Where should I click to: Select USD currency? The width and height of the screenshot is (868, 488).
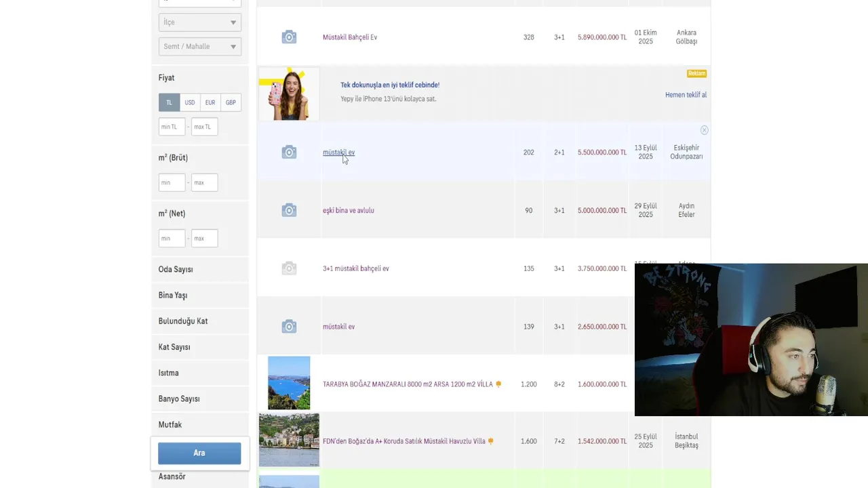click(190, 102)
